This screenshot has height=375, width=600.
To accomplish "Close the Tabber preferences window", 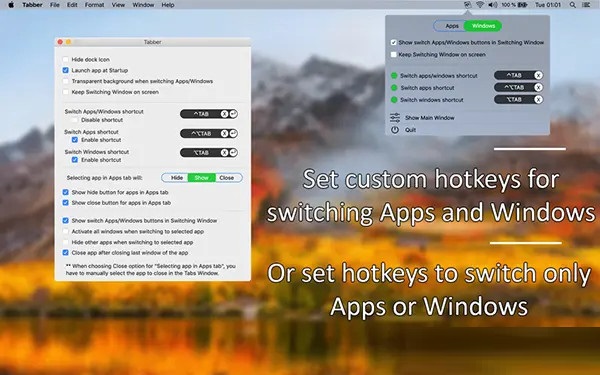I will pyautogui.click(x=60, y=42).
